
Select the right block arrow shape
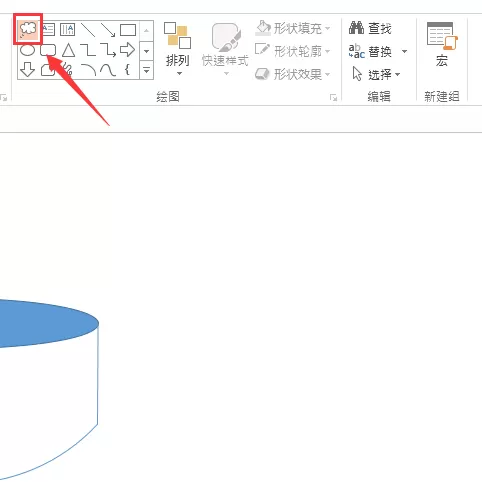tap(128, 50)
